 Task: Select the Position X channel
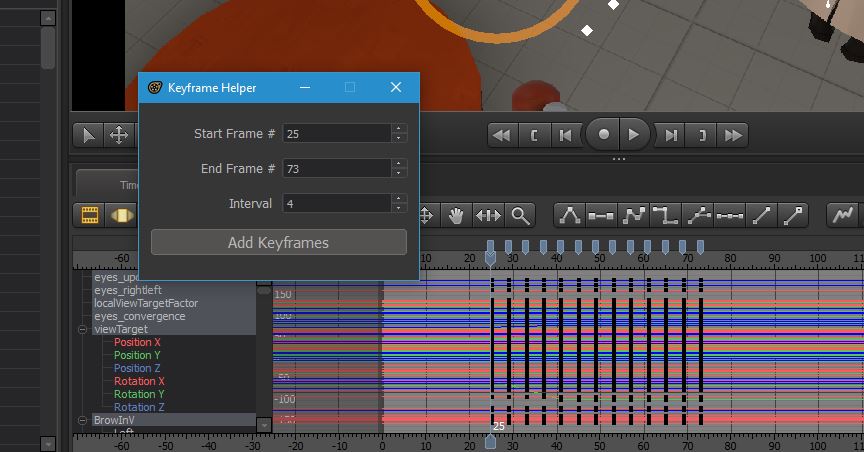point(137,342)
